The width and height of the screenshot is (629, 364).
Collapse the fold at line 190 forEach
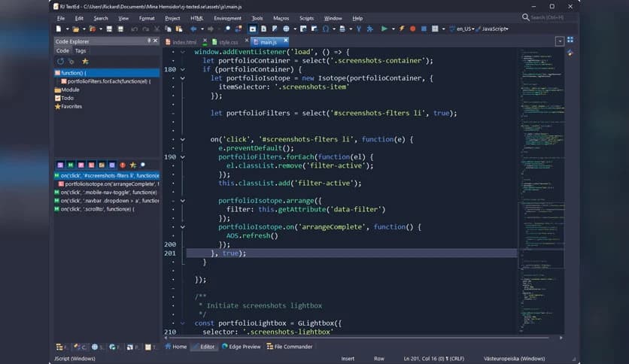[182, 156]
